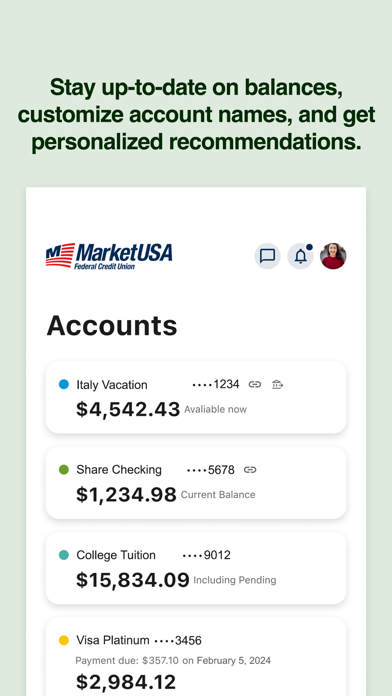
Task: Click the teal dot beside College Tuition
Action: tap(64, 555)
